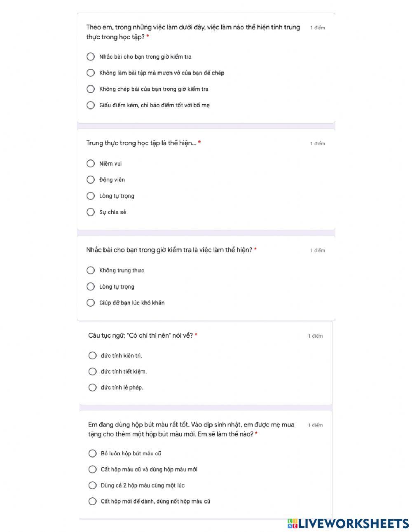Select "Lòng tự trọng" under Trung thực question

(91, 196)
